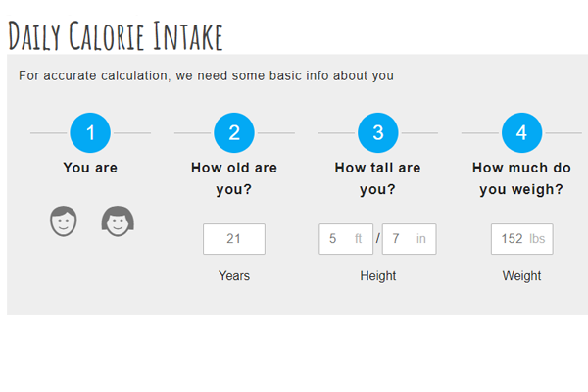Focus the feet height input field

[x=346, y=239]
